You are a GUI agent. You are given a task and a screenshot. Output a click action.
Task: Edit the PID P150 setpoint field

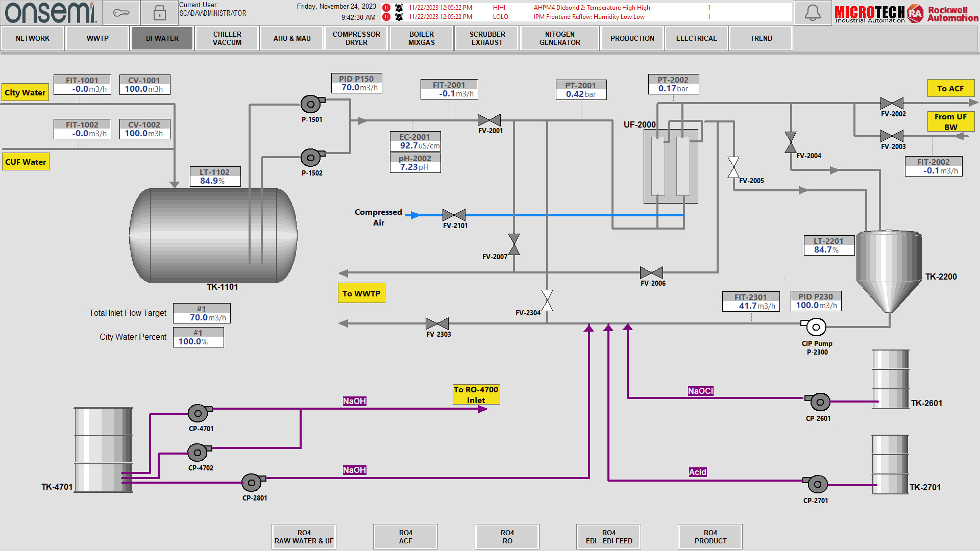pos(357,88)
